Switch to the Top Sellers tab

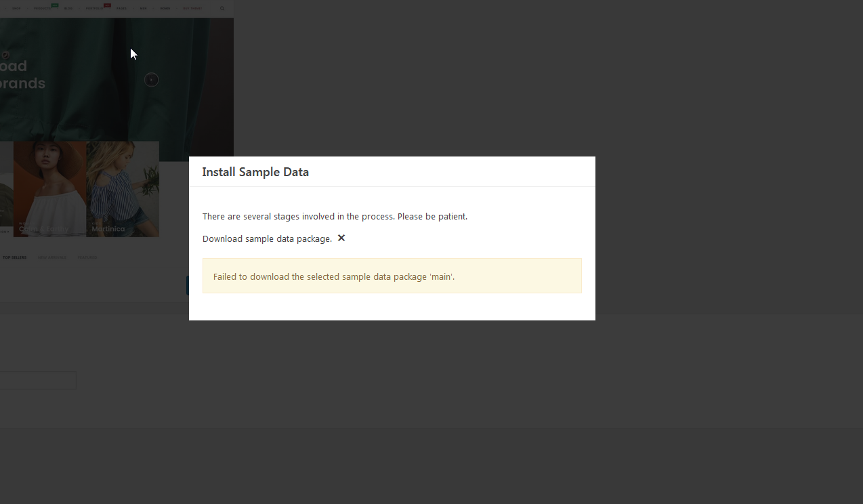click(x=15, y=257)
